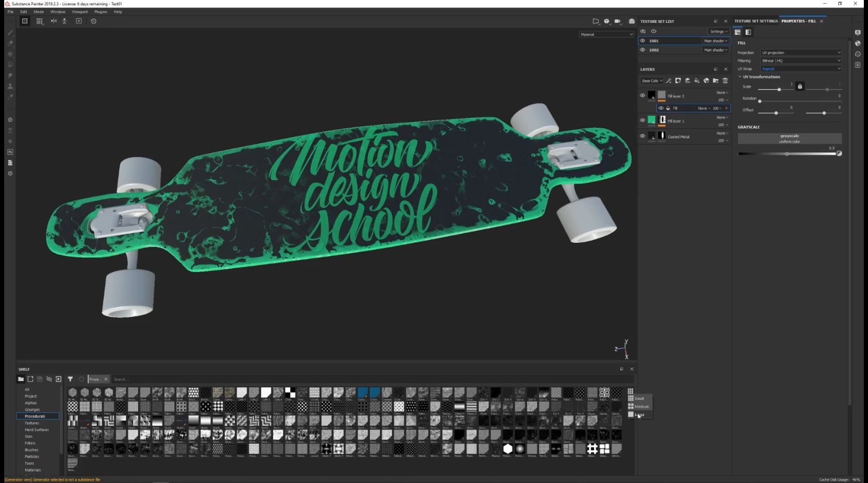Choose Small thumbnail size option
The width and height of the screenshot is (868, 483).
tap(640, 399)
